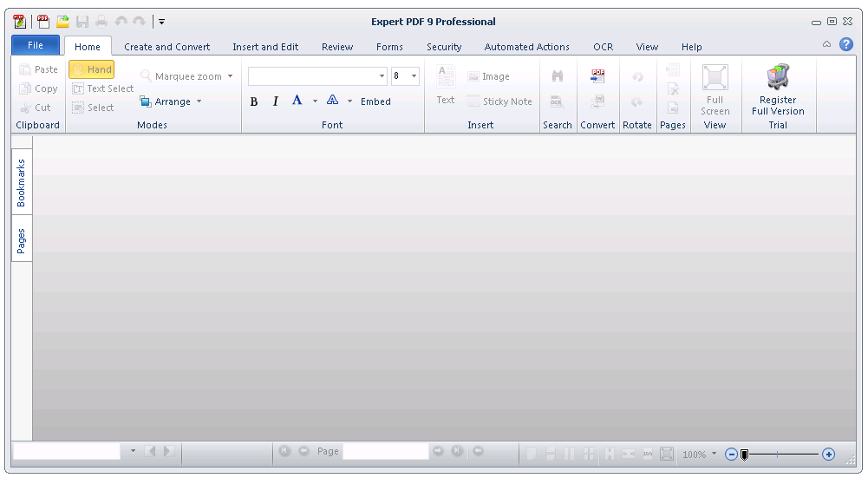Switch to the Home tab
This screenshot has height=484, width=868.
[x=88, y=47]
